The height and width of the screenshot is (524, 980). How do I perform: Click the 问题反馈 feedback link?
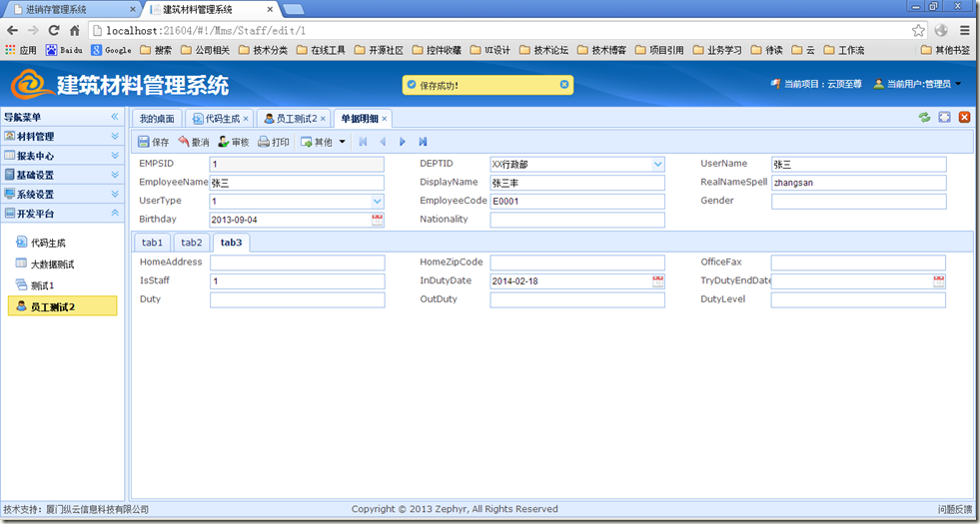954,509
